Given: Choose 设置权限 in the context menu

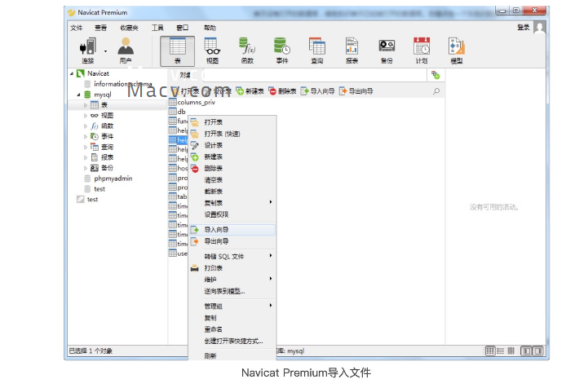Looking at the screenshot, I should pos(232,215).
